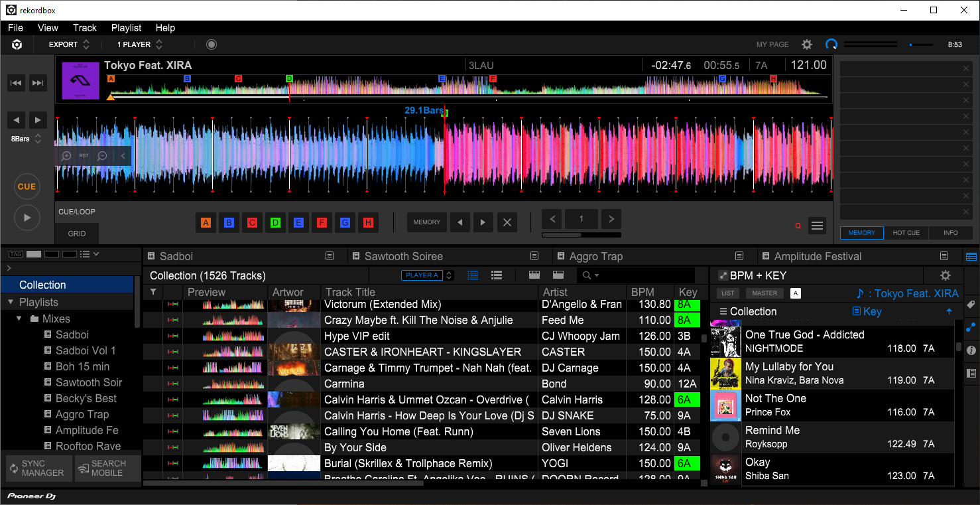The height and width of the screenshot is (505, 980).
Task: Trigger hot cue C pad
Action: (252, 223)
